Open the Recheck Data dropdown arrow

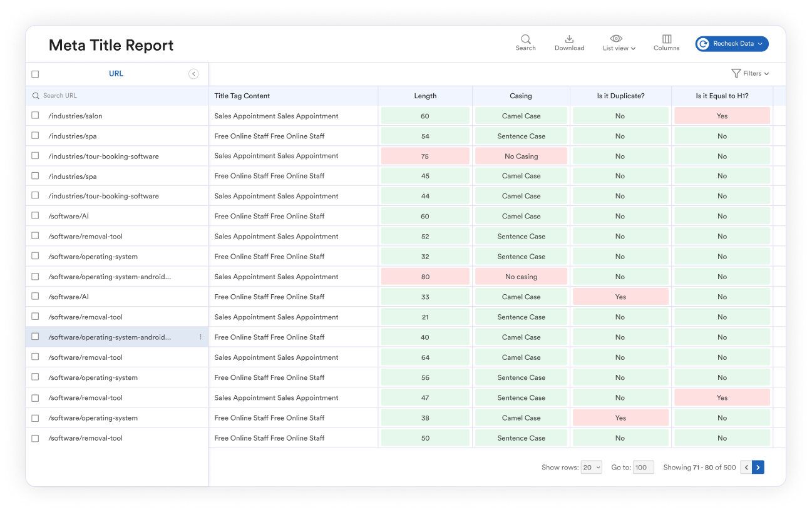point(760,44)
